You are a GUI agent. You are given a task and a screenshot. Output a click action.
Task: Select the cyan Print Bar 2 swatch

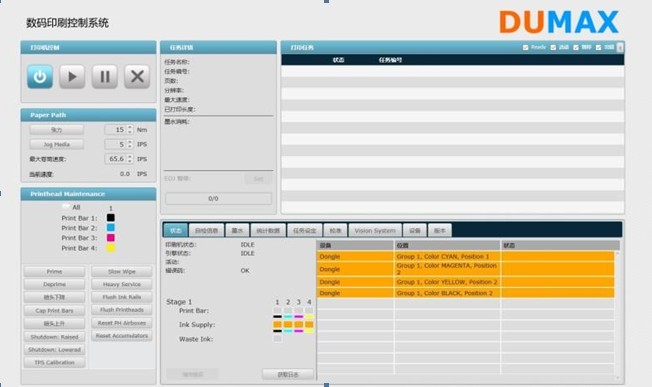[x=111, y=228]
